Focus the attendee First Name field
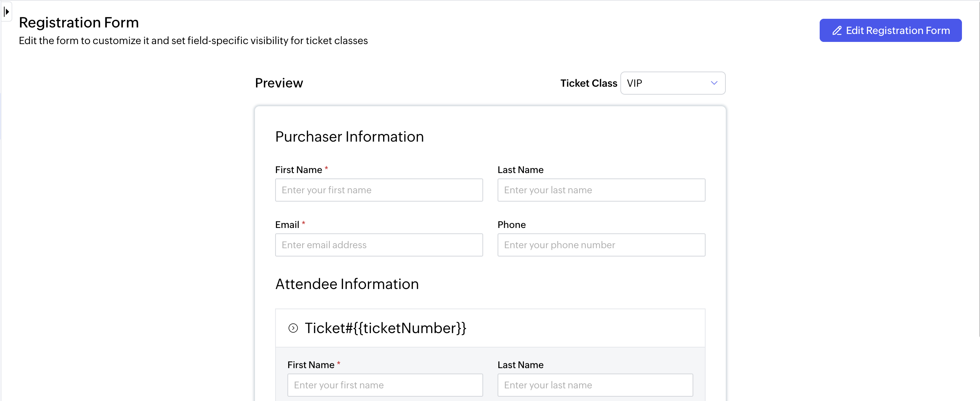The height and width of the screenshot is (401, 980). pyautogui.click(x=385, y=385)
